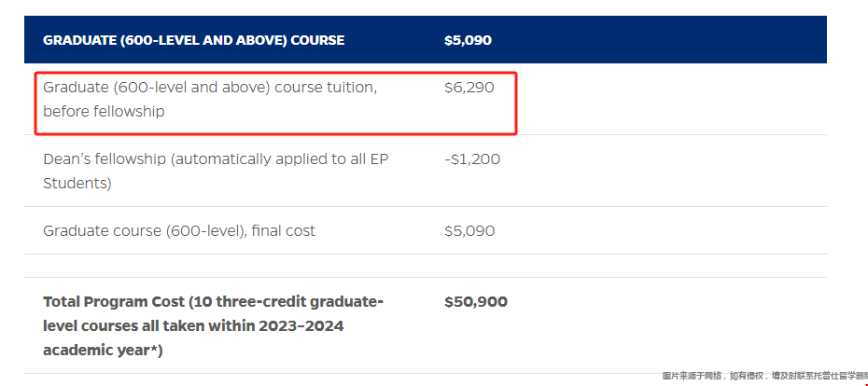This screenshot has width=868, height=386.
Task: Click the words 'before fellowship'
Action: coord(104,111)
